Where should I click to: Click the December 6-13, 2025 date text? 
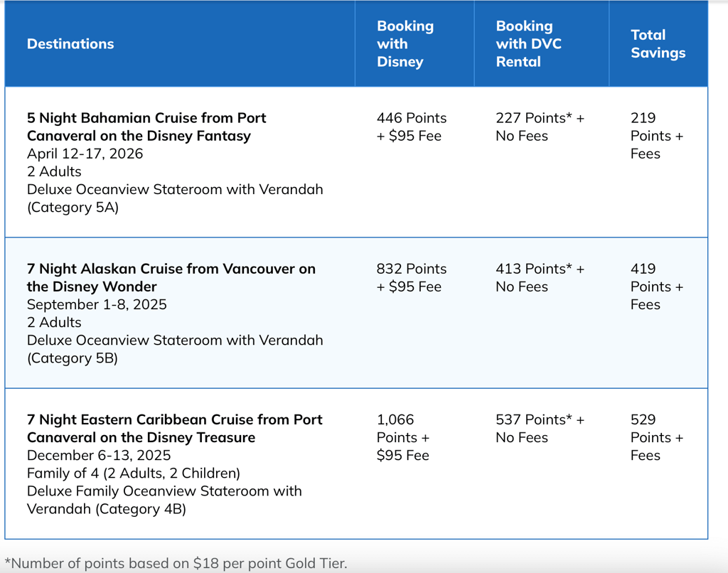[99, 455]
